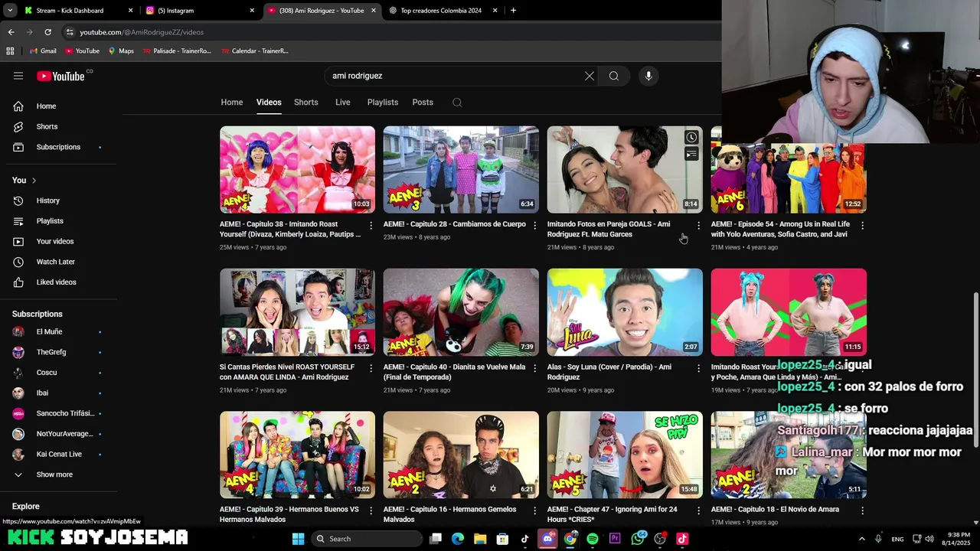The height and width of the screenshot is (551, 980).
Task: Click the Windows taskbar search box
Action: pos(367,539)
